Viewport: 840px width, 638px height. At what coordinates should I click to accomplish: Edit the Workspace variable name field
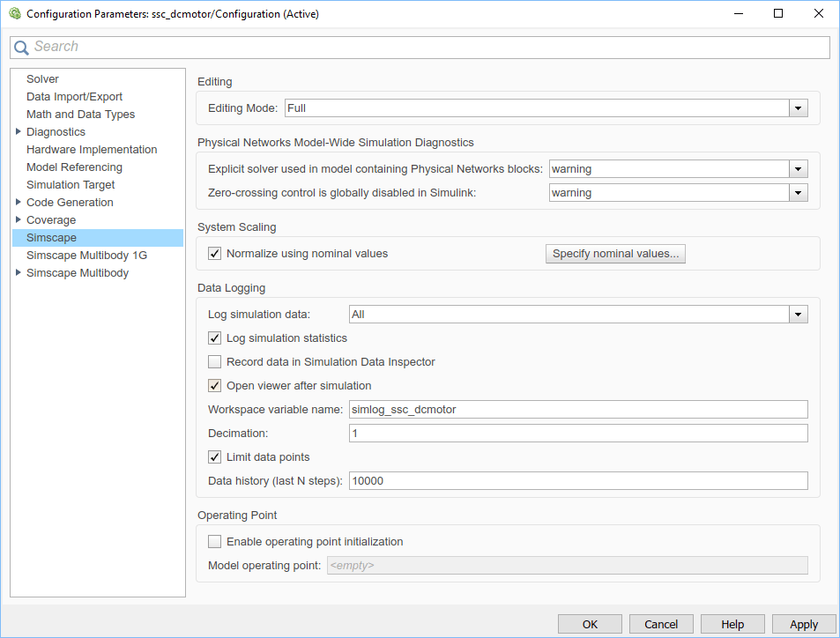click(x=578, y=410)
